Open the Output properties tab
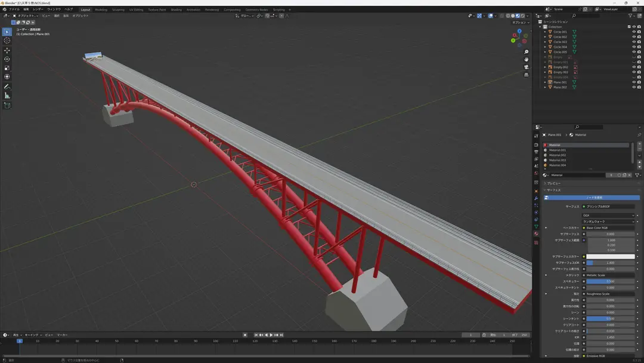The height and width of the screenshot is (363, 644). tap(536, 152)
